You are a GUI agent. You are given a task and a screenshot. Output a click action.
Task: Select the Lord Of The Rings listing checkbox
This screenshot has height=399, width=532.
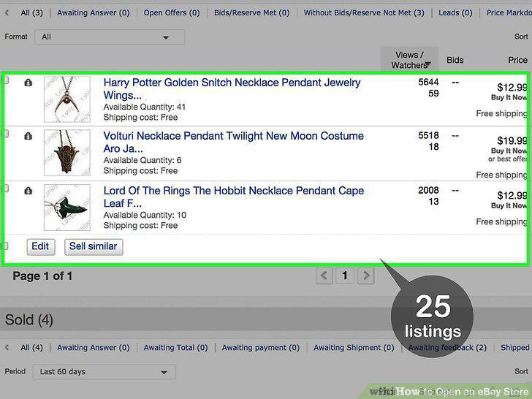[6, 188]
